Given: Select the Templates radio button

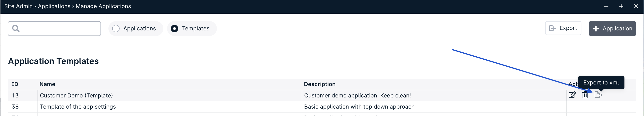Looking at the screenshot, I should click(x=174, y=29).
